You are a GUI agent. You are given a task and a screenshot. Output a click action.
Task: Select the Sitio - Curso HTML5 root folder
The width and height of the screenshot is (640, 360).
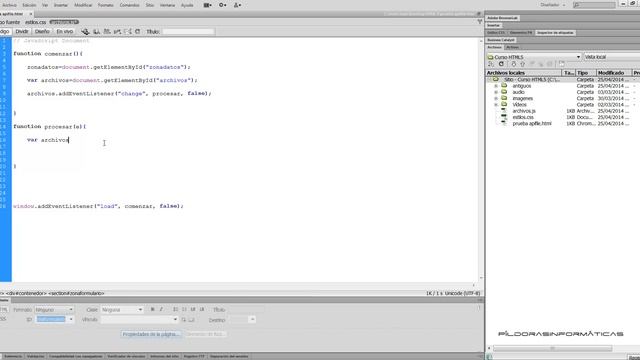click(x=531, y=80)
